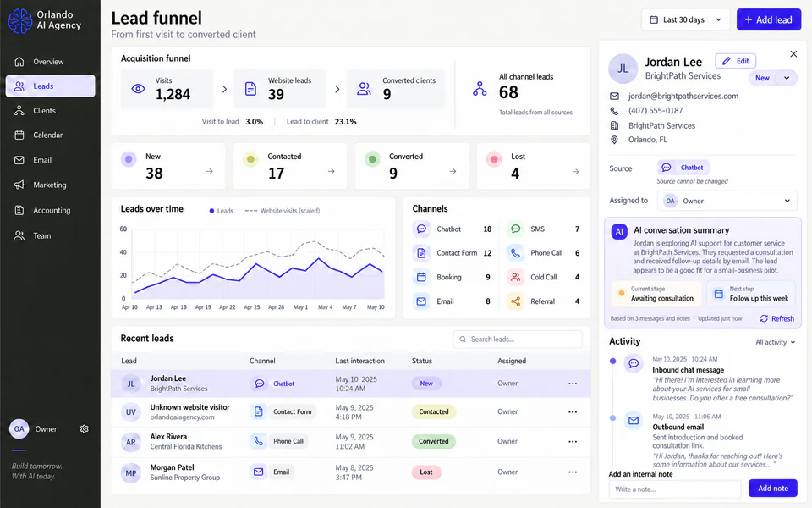Click the Orlando AI Agency brain logo
This screenshot has height=508, width=812.
pyautogui.click(x=19, y=20)
